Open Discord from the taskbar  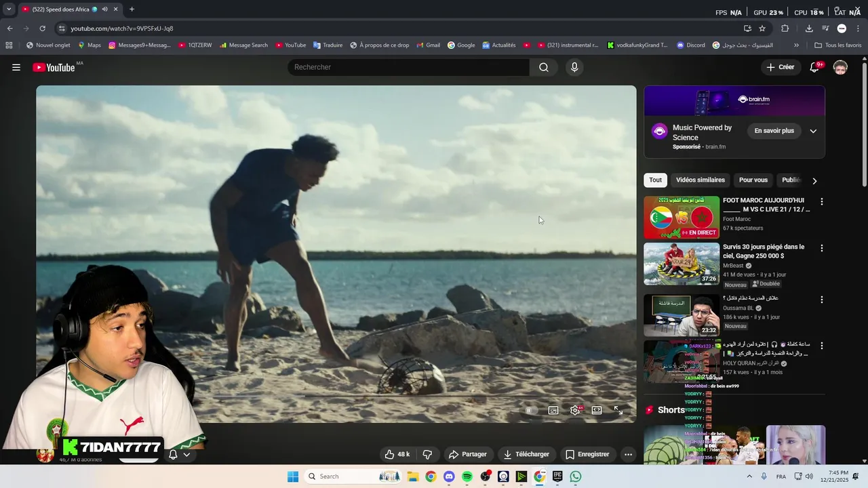point(448,476)
